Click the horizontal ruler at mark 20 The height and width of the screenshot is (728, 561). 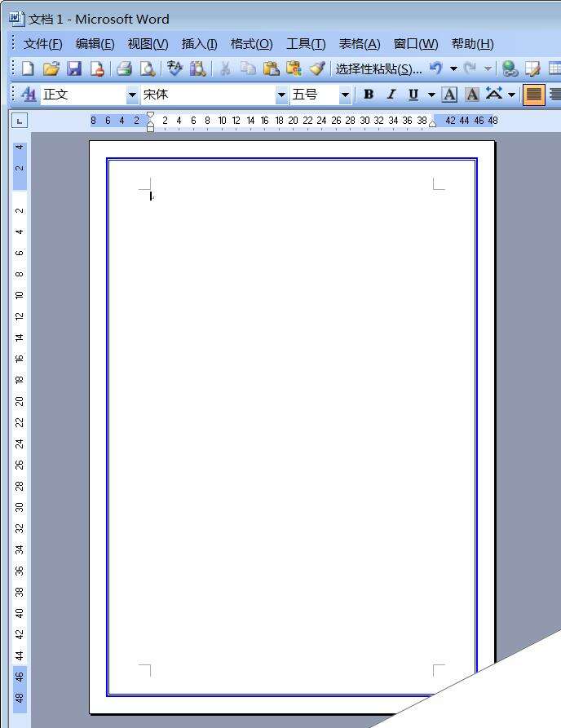coord(293,121)
